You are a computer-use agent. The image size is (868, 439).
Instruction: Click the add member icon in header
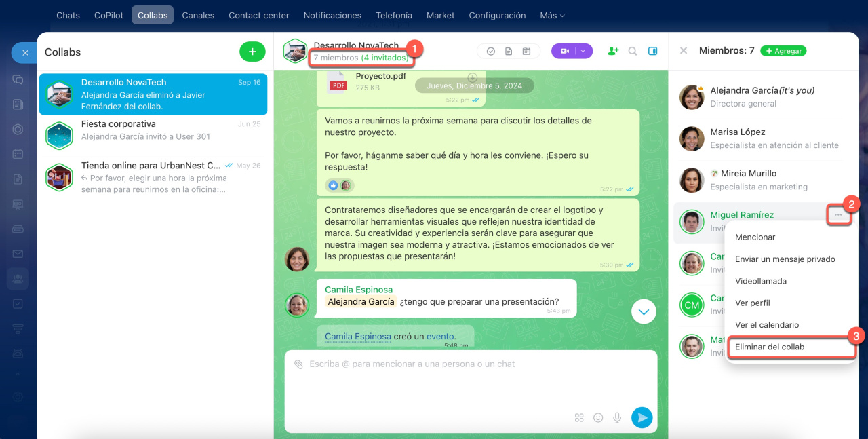[x=613, y=51]
